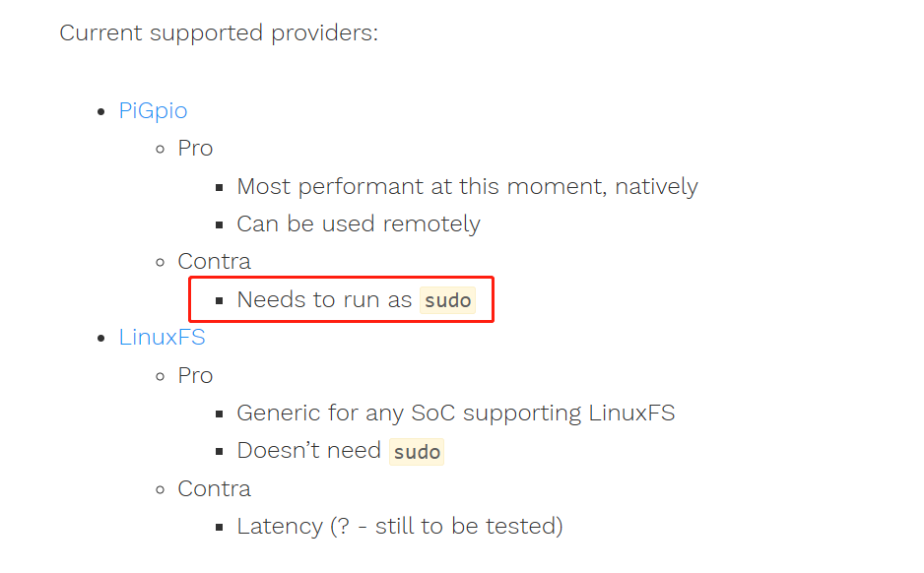Click the 'Pro' item under LinuxFS
The width and height of the screenshot is (924, 573).
pyautogui.click(x=195, y=375)
